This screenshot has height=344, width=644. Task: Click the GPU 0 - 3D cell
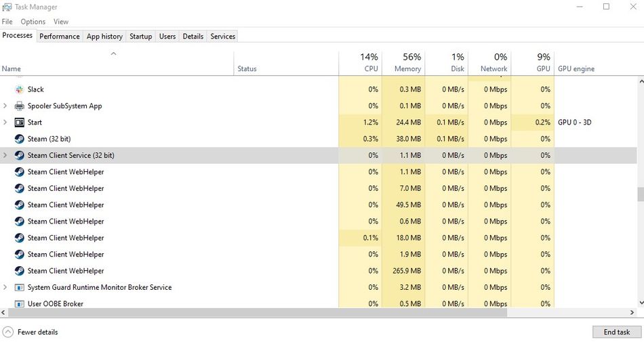pos(575,123)
